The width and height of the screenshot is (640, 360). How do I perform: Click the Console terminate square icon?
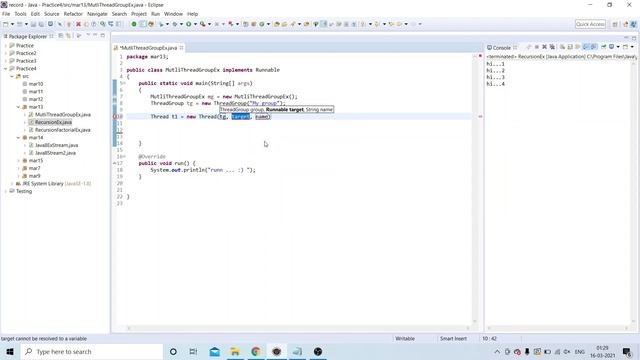537,47
